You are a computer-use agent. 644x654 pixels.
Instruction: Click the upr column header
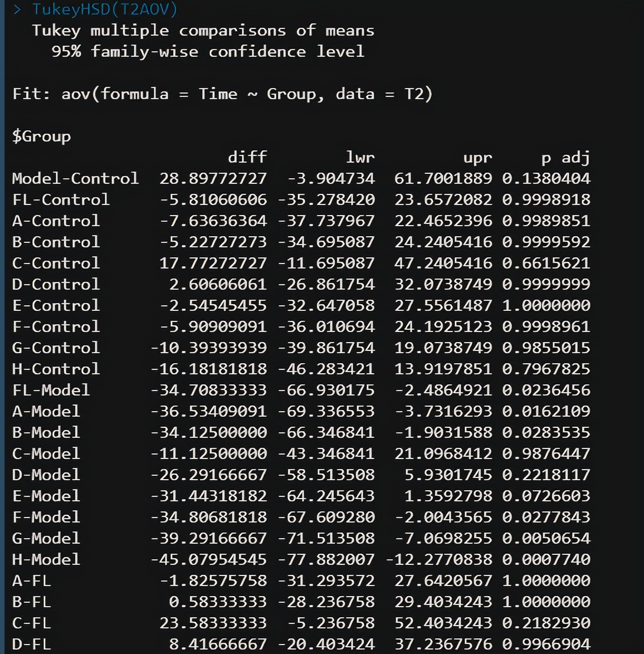pyautogui.click(x=477, y=157)
